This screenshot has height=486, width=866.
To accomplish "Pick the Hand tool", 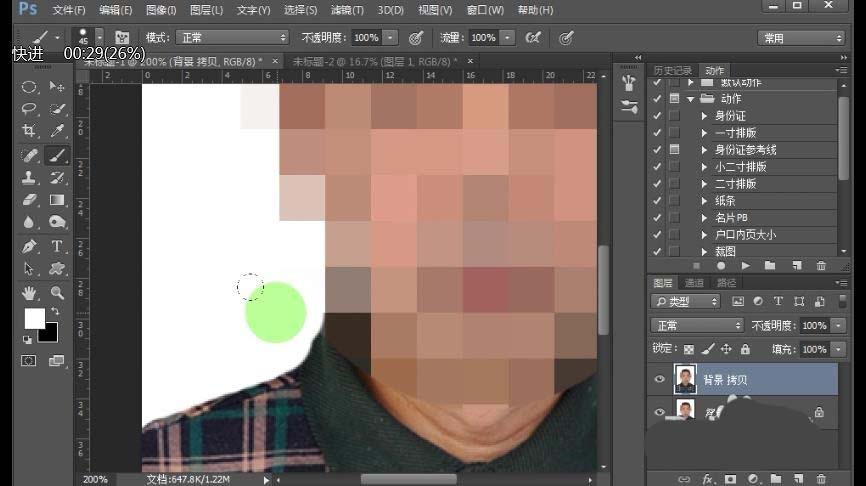I will tap(29, 293).
